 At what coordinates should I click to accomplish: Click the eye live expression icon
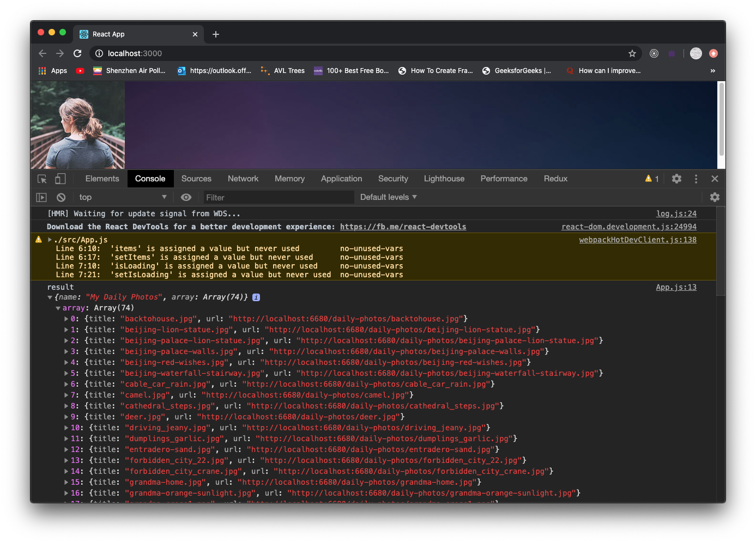186,197
